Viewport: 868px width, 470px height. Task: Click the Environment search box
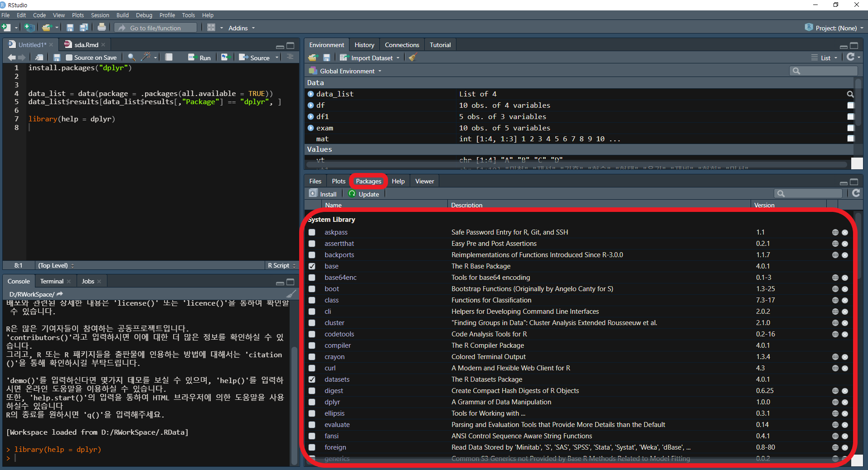click(x=823, y=71)
